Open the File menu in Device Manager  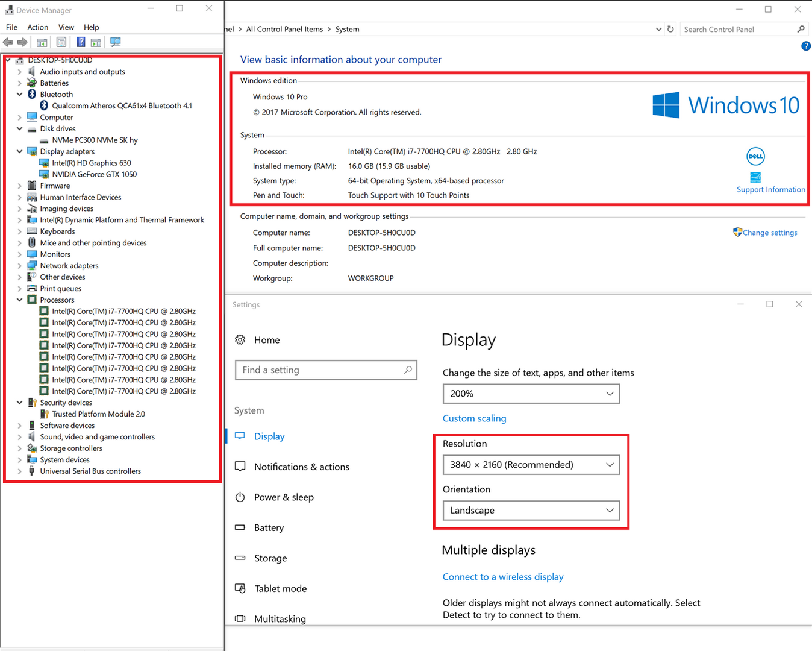tap(12, 27)
